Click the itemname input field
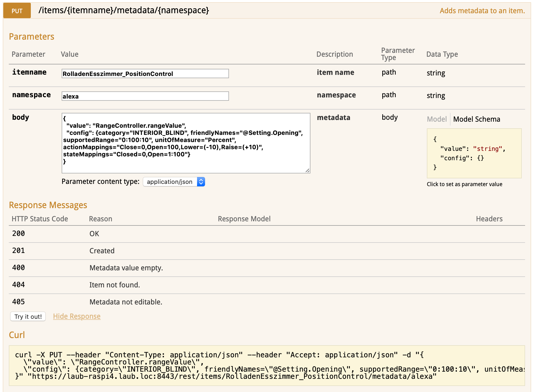The height and width of the screenshot is (392, 535). pyautogui.click(x=145, y=73)
